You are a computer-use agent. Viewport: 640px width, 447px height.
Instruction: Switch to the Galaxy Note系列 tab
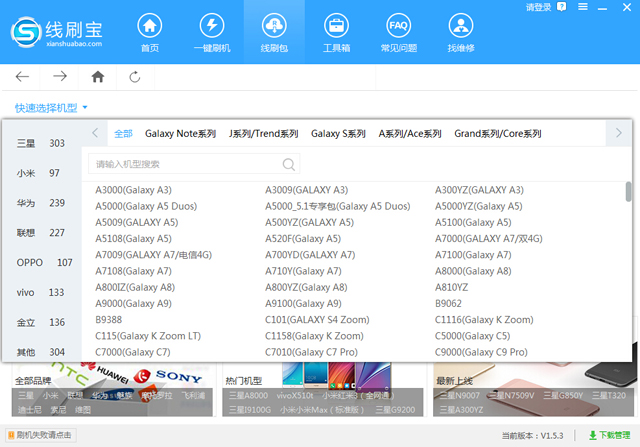180,133
